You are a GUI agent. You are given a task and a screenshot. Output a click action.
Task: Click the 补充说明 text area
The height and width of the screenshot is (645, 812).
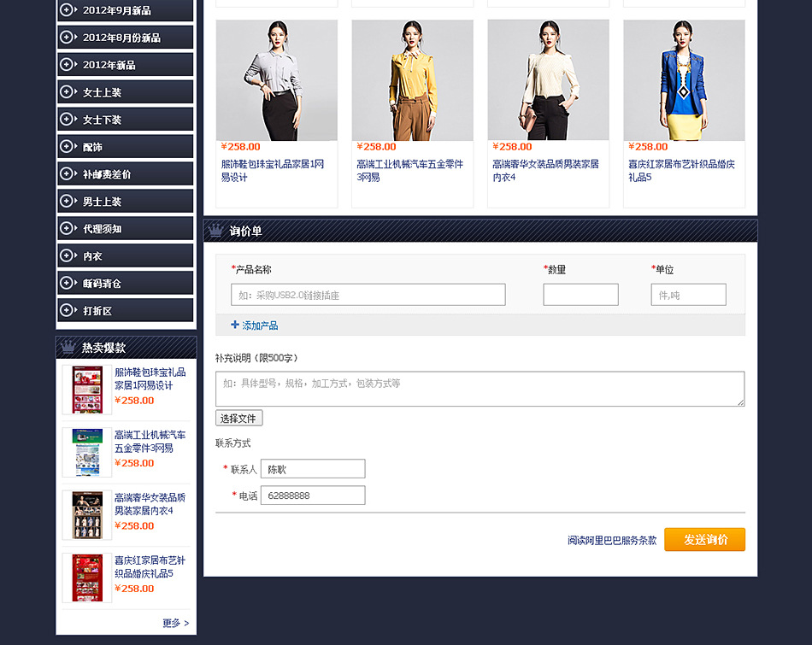[x=480, y=389]
